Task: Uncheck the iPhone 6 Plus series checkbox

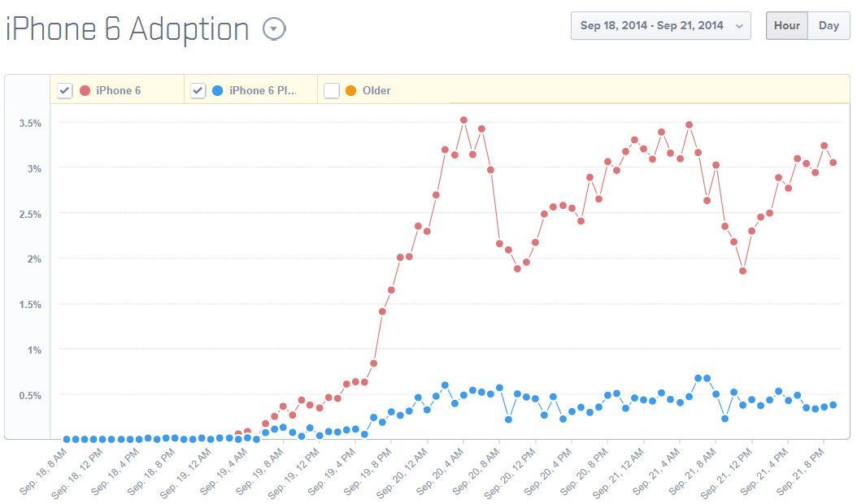Action: (x=198, y=90)
